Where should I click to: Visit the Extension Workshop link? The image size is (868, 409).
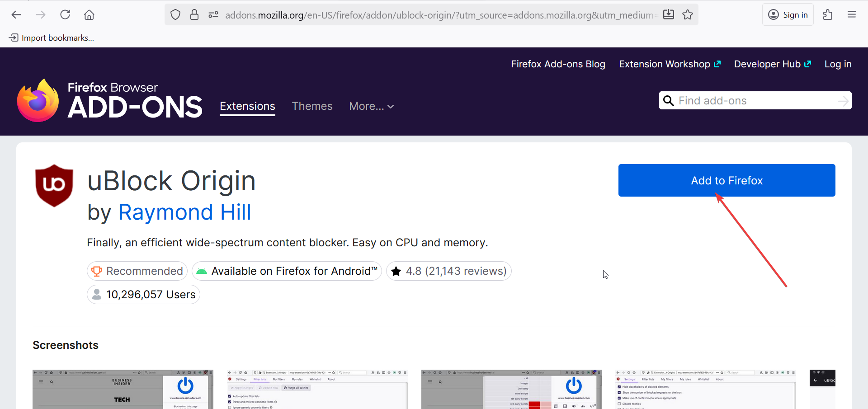(x=670, y=64)
